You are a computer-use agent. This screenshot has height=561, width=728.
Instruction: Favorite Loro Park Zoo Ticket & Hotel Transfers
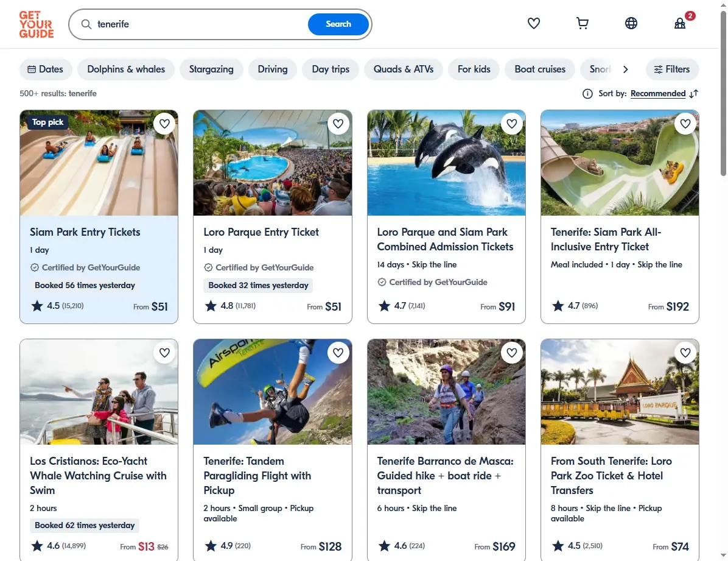pyautogui.click(x=685, y=353)
